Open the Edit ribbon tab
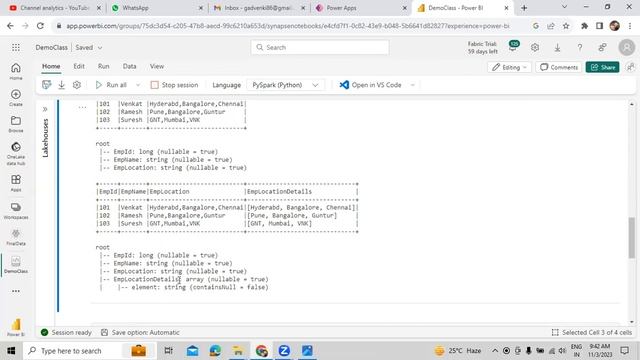Image resolution: width=640 pixels, height=360 pixels. (x=79, y=66)
